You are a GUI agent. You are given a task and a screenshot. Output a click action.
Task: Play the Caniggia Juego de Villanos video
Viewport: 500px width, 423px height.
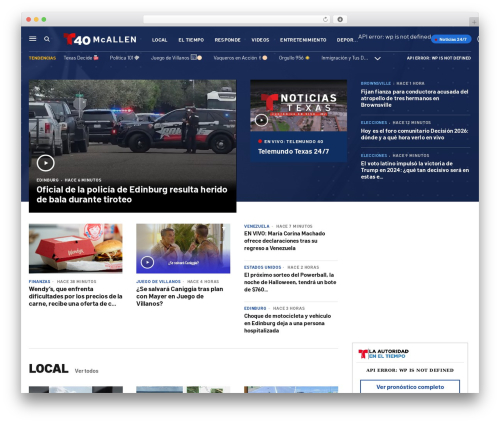[147, 262]
